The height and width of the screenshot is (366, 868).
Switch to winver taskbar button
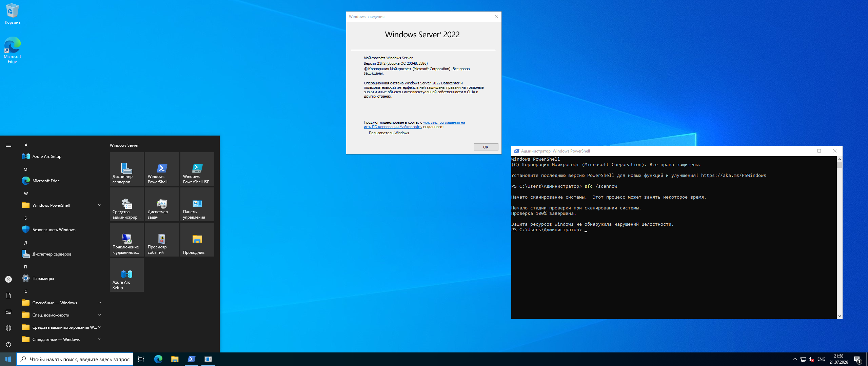click(208, 359)
